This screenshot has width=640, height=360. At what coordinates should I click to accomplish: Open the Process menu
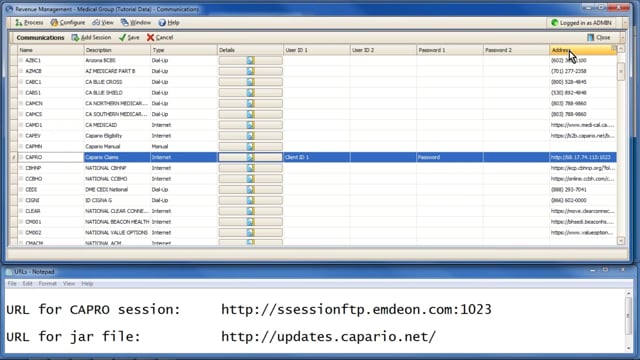coord(29,23)
